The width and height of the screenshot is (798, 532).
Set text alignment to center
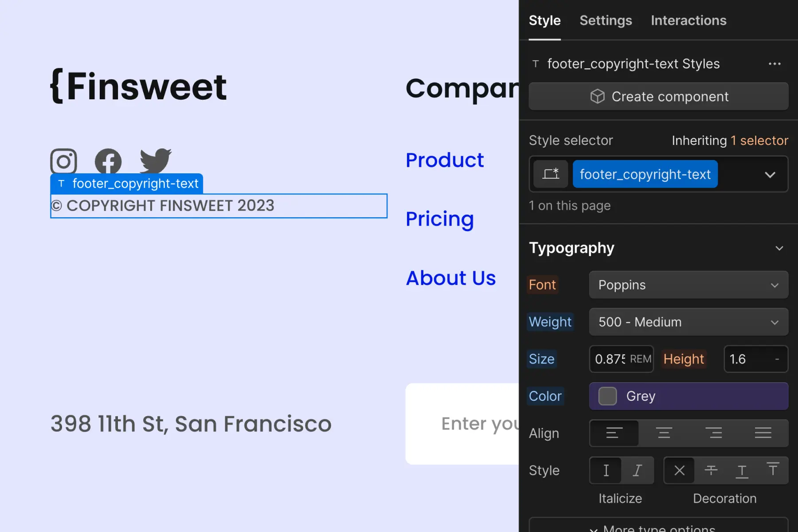pos(664,433)
